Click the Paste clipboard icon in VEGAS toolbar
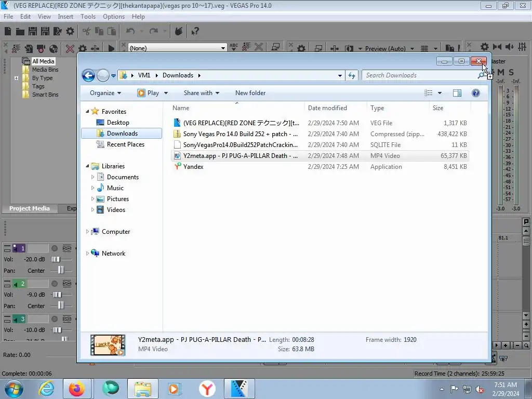This screenshot has height=399, width=532. click(x=111, y=31)
